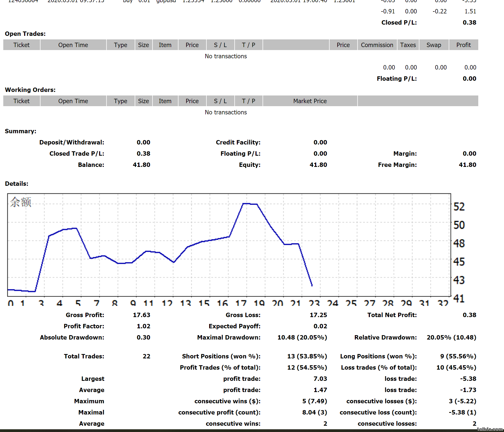504x432 pixels.
Task: Click the Profit Trades value 12 (54.55%)
Action: click(x=307, y=367)
